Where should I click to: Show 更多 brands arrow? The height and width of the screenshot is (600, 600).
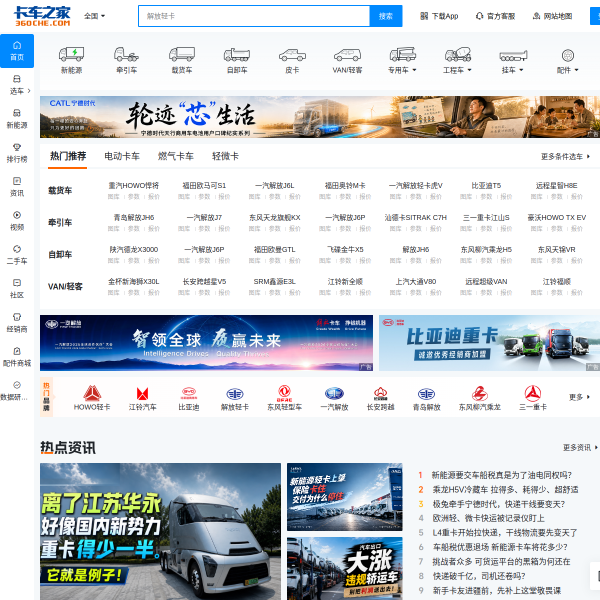(579, 397)
